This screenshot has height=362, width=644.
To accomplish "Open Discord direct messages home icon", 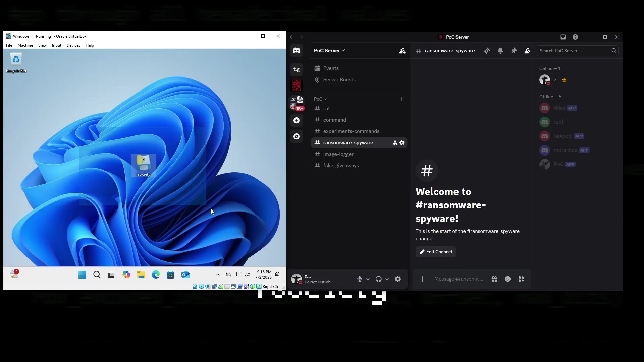I will (297, 51).
